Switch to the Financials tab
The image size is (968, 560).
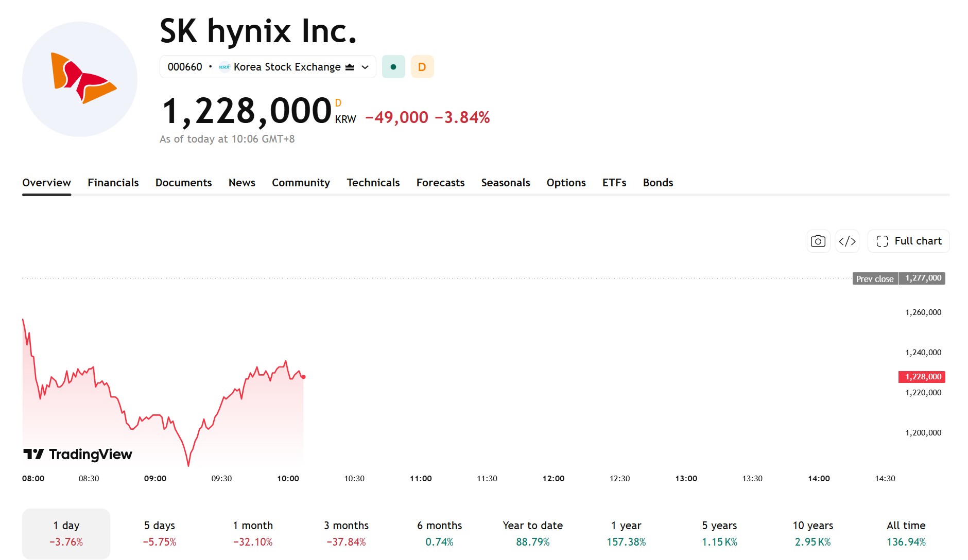[x=113, y=183]
